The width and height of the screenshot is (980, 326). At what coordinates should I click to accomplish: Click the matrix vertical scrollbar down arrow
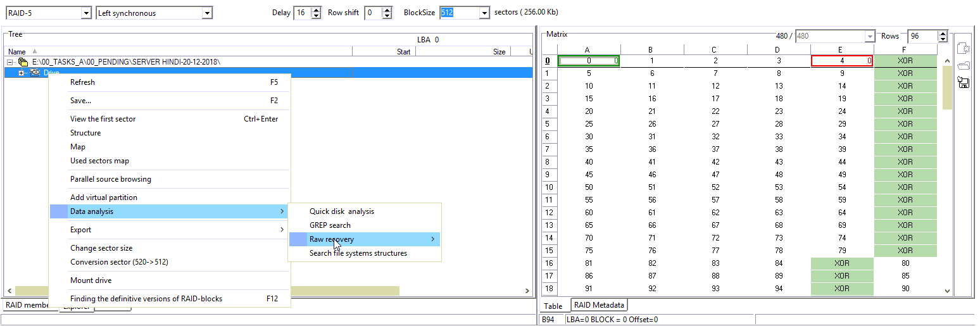click(947, 291)
